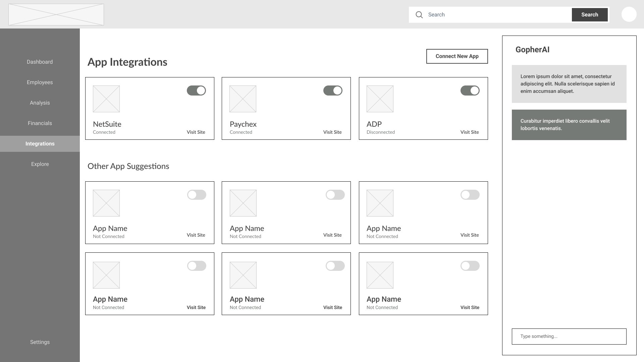Click the App Integrations heading
The height and width of the screenshot is (362, 644).
tap(127, 62)
